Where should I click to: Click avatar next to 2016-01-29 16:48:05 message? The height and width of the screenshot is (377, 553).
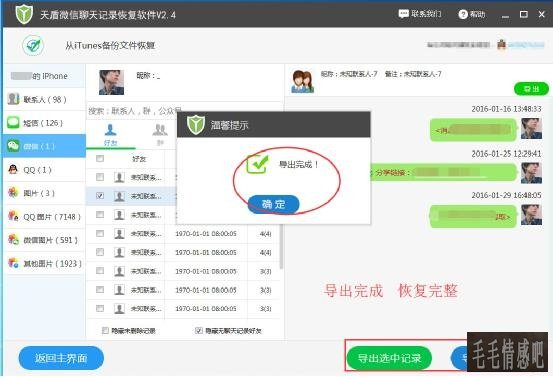[531, 214]
